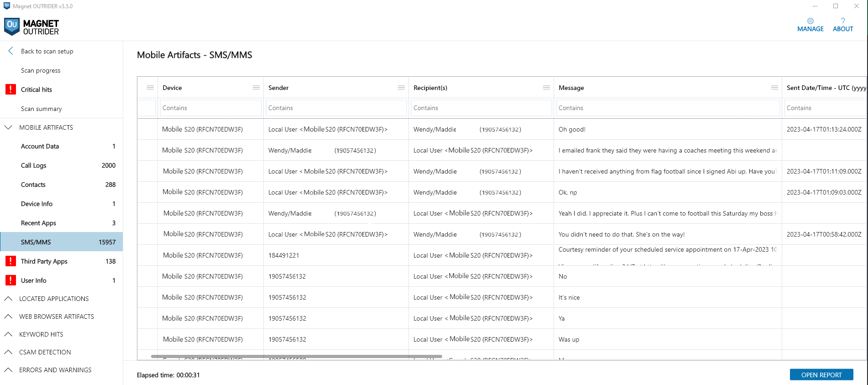This screenshot has width=868, height=385.
Task: Open the Scan progress page
Action: point(41,70)
